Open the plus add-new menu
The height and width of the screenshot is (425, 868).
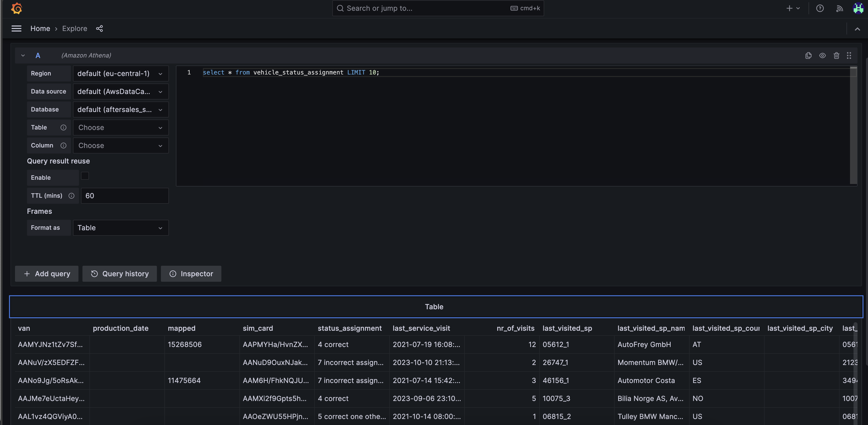[793, 8]
